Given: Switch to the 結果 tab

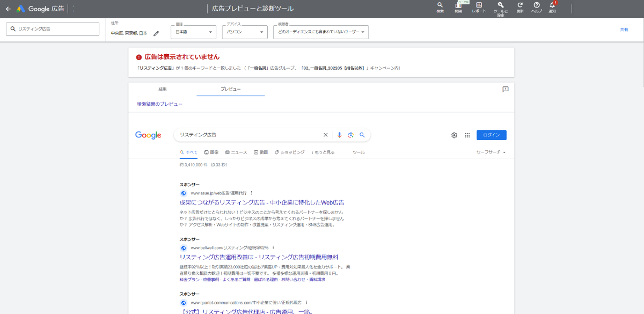Looking at the screenshot, I should tap(163, 89).
